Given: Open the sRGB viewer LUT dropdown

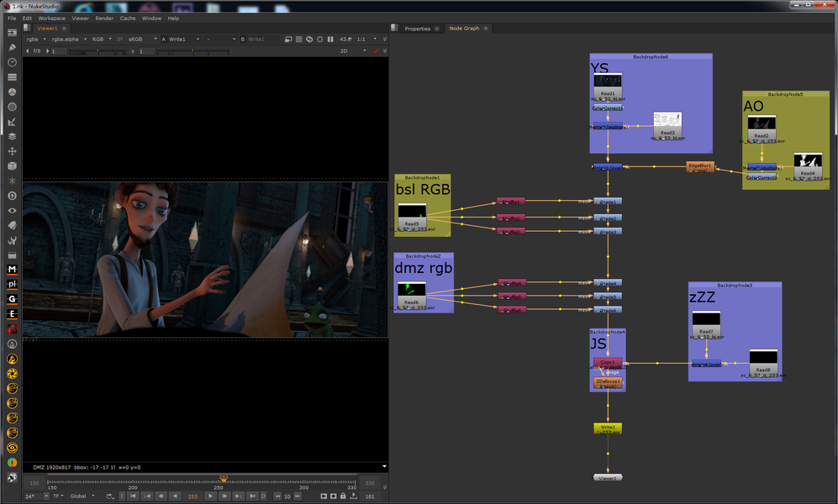Looking at the screenshot, I should click(142, 39).
